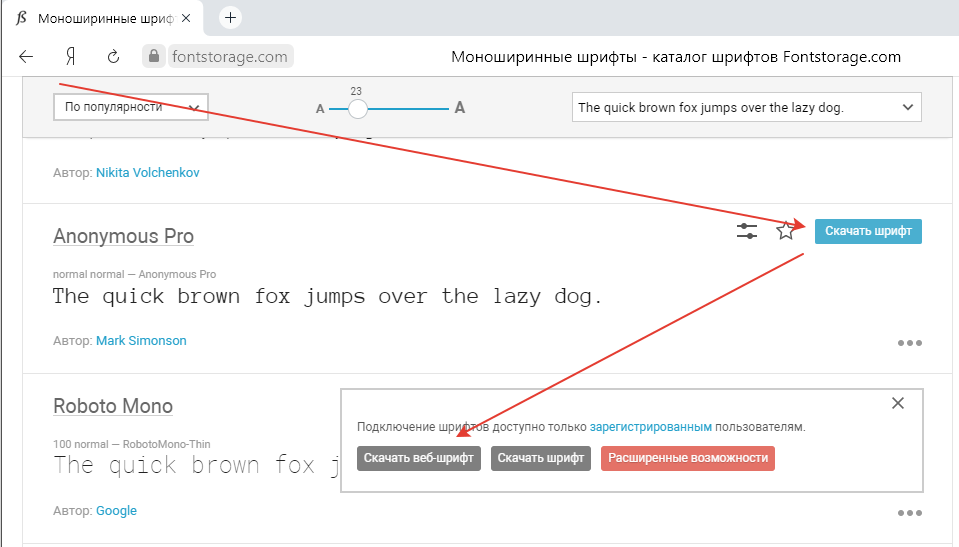
Task: Click the back arrow in browser
Action: point(26,57)
